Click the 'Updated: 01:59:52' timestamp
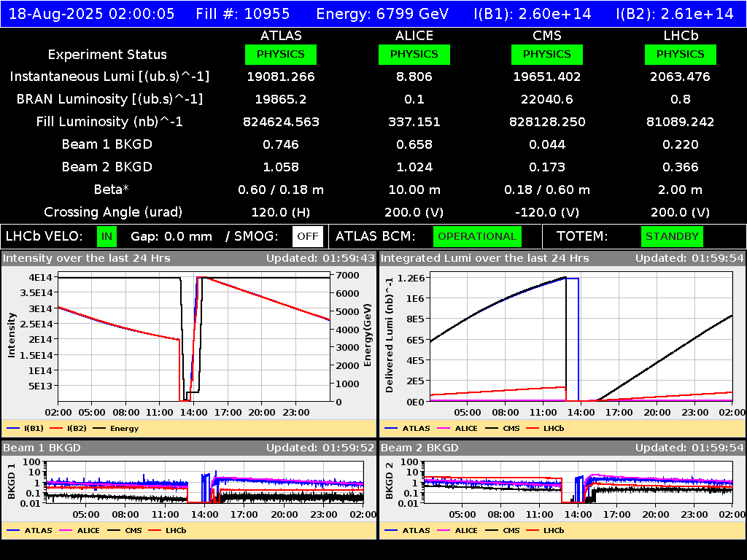The image size is (747, 560). (x=320, y=448)
